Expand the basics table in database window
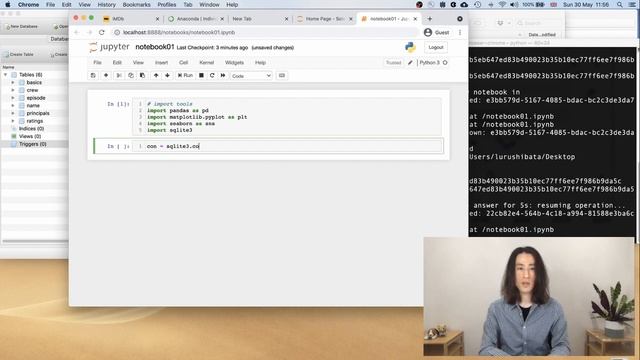This screenshot has height=360, width=640. coord(13,82)
